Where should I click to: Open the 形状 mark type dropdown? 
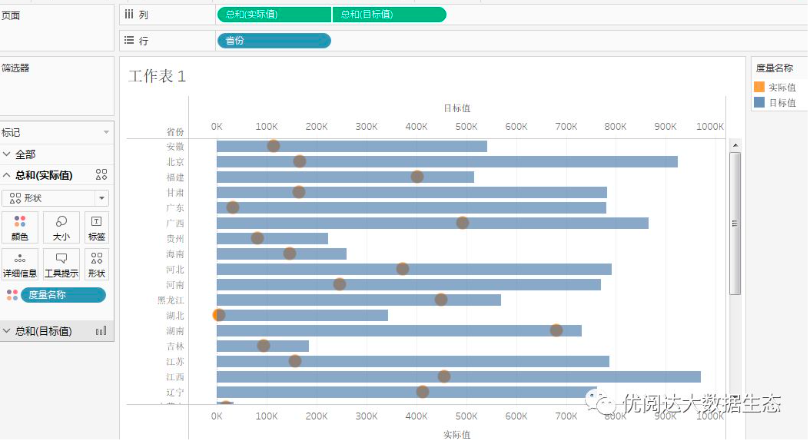tap(56, 198)
